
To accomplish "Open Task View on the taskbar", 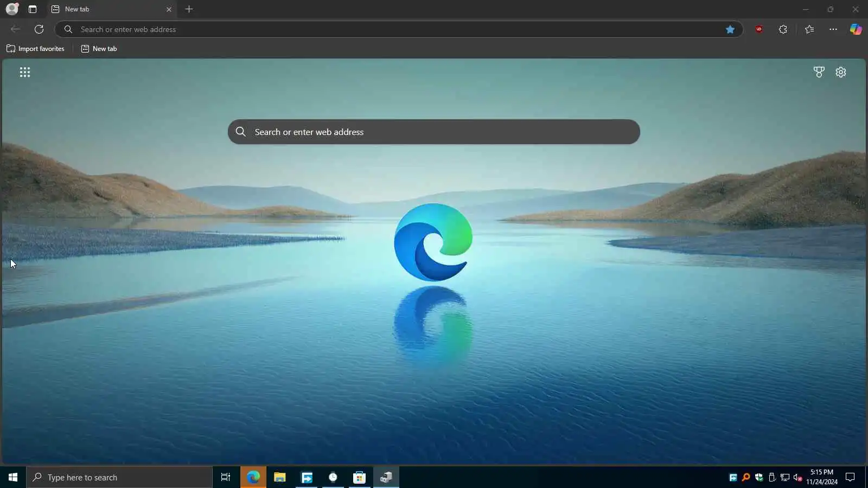I will point(226,477).
